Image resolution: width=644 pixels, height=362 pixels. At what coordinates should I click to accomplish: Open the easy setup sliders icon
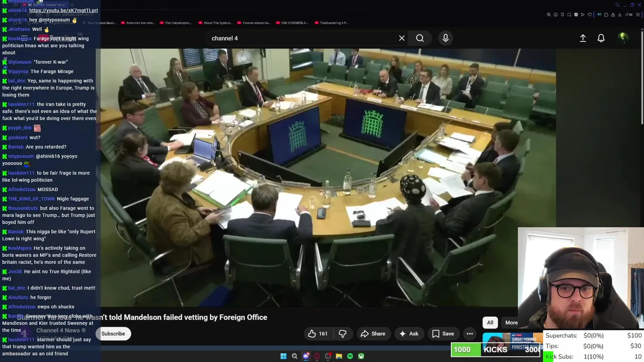coord(637,15)
